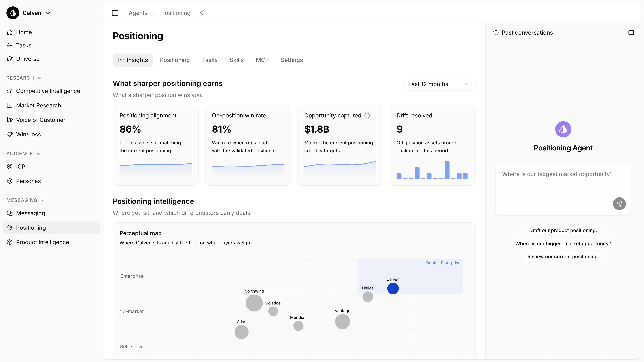This screenshot has width=644, height=362.
Task: Select the Insights tab
Action: point(133,60)
